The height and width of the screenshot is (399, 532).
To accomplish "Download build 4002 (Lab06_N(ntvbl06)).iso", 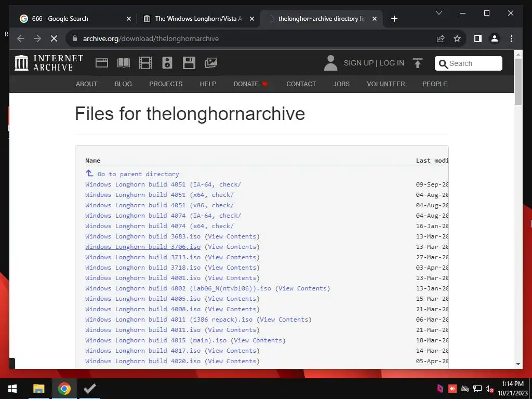I will (x=178, y=288).
